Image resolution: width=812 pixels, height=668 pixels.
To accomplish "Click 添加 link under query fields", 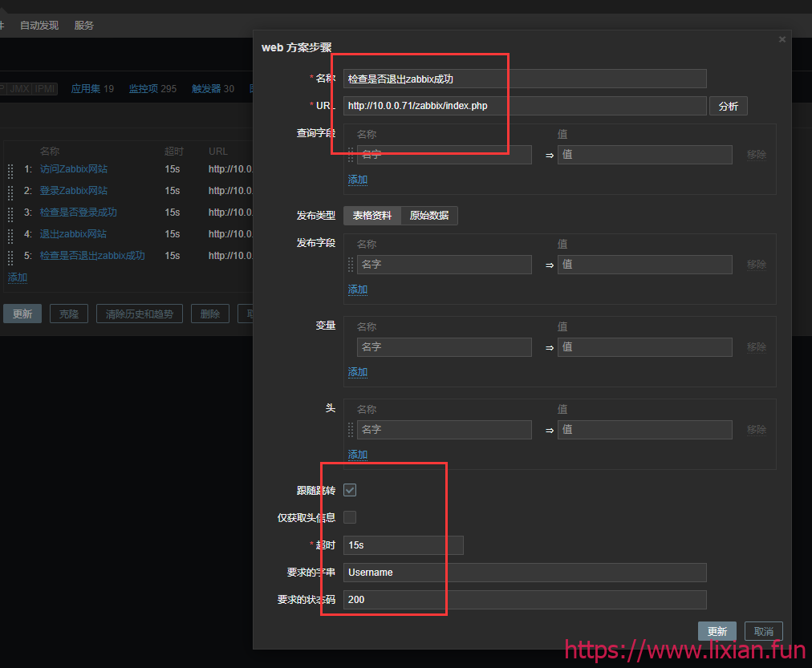I will click(358, 180).
